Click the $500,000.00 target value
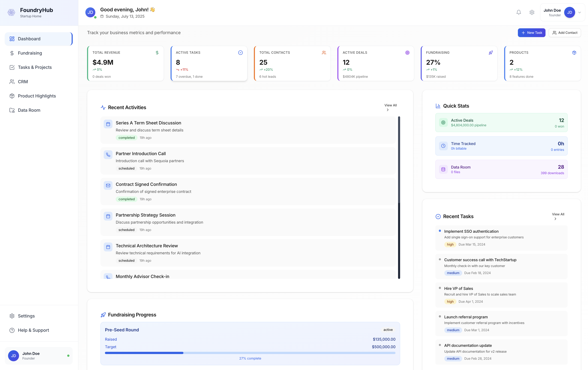The width and height of the screenshot is (588, 370). point(384,347)
